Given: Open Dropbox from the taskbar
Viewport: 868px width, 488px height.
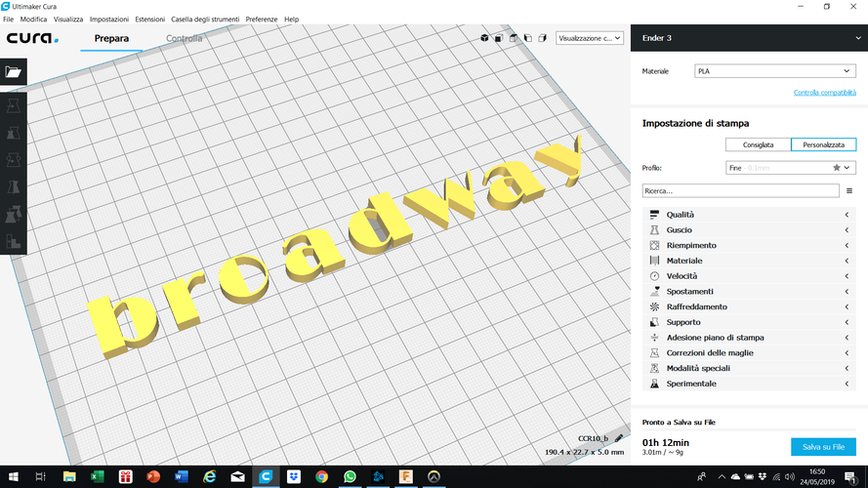Looking at the screenshot, I should click(293, 476).
